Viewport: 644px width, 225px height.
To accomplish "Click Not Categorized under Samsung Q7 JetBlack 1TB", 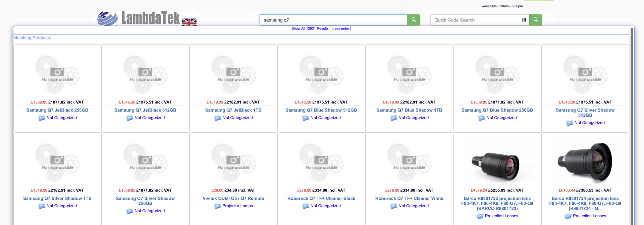I will pyautogui.click(x=237, y=118).
